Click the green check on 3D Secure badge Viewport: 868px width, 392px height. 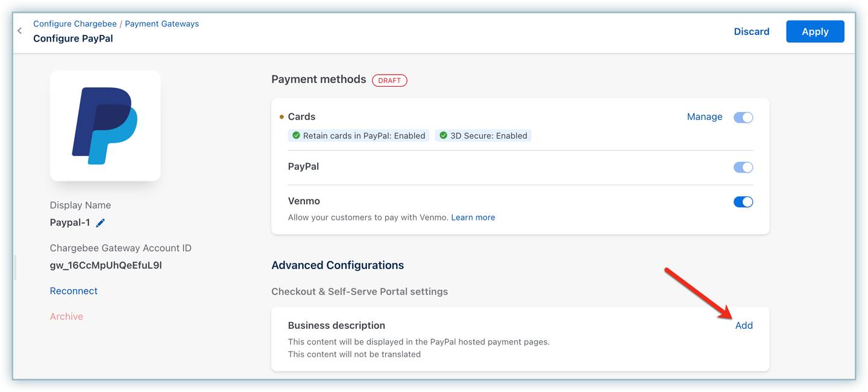click(443, 135)
